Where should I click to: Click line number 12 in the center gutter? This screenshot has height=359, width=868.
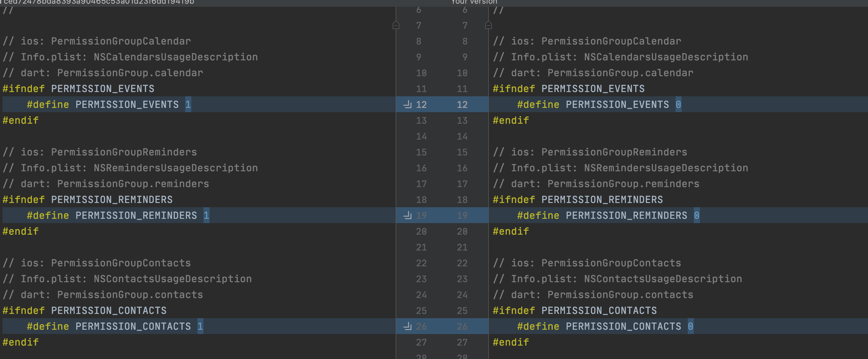[x=421, y=105]
